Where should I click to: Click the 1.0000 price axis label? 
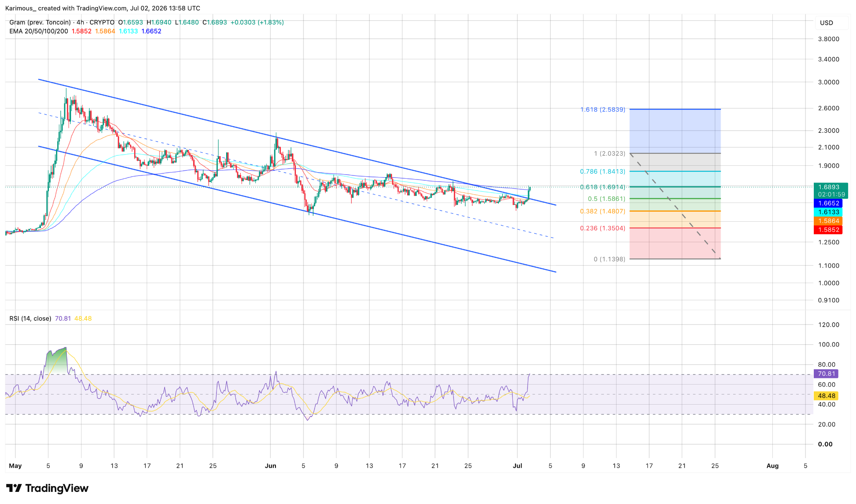click(828, 283)
